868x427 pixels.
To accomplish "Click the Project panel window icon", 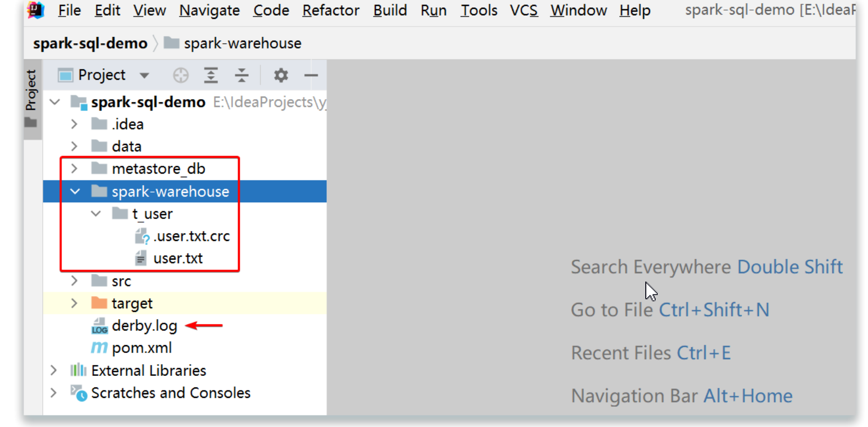I will [65, 76].
